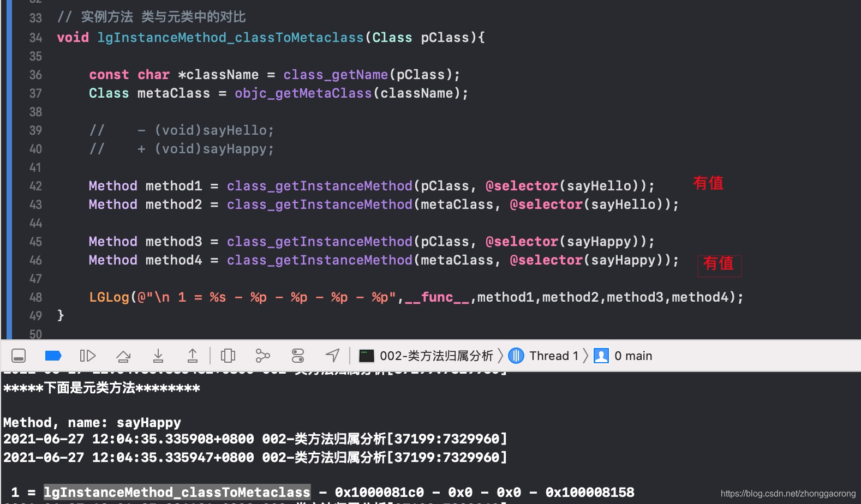Click line number 48 in the gutter
861x504 pixels.
pos(35,297)
